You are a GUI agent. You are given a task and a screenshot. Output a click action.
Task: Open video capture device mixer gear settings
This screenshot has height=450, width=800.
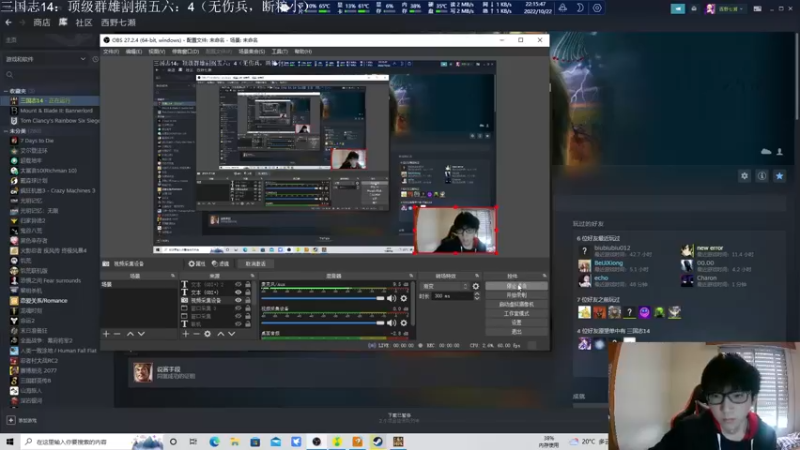pos(404,322)
